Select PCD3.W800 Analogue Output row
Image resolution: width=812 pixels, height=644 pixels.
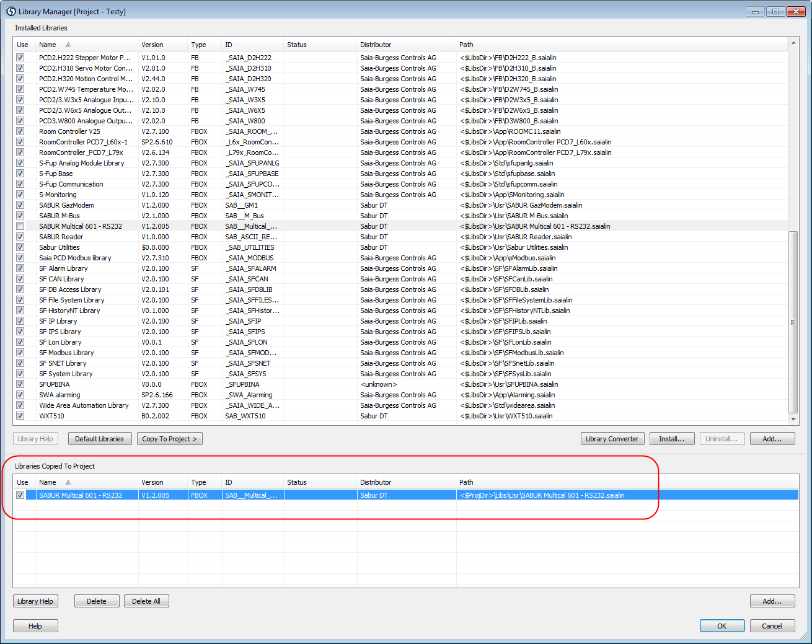pos(400,121)
